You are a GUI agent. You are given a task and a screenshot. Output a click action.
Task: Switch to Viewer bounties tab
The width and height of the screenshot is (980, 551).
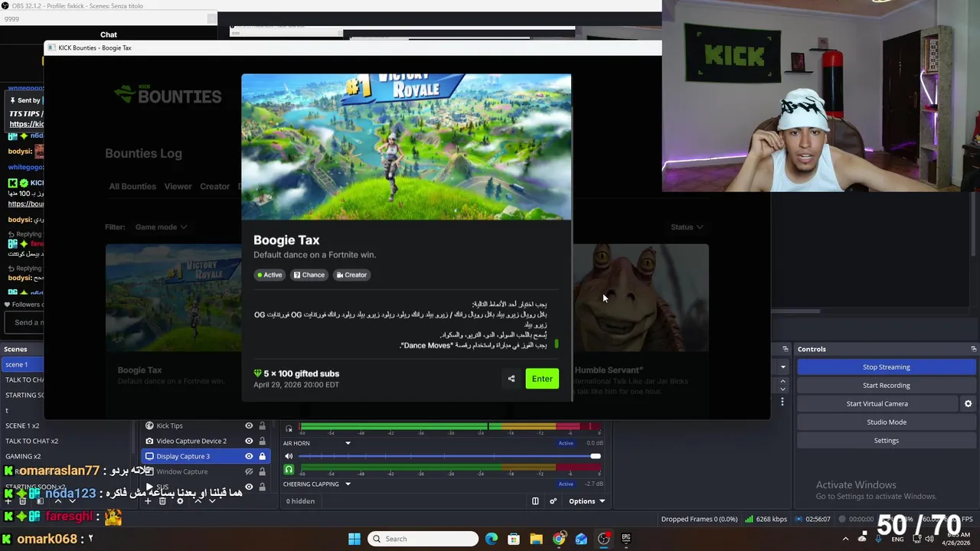(x=178, y=186)
